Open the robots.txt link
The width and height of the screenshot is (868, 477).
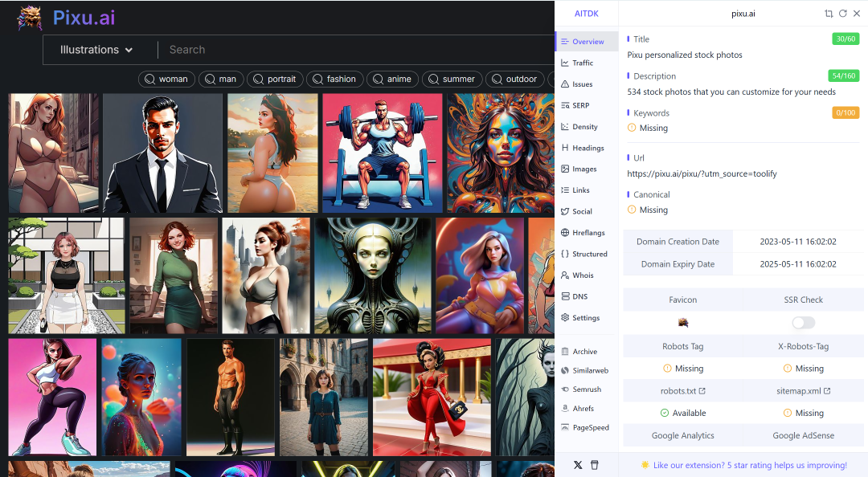682,391
